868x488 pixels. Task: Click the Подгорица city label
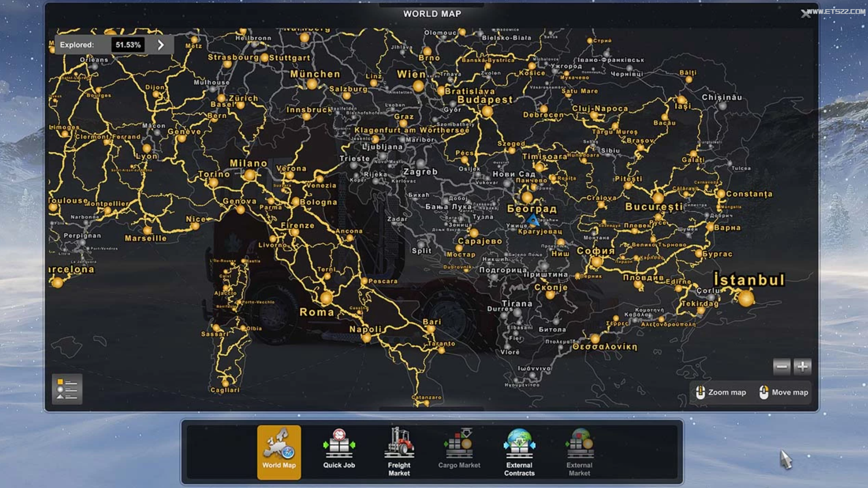pos(503,270)
